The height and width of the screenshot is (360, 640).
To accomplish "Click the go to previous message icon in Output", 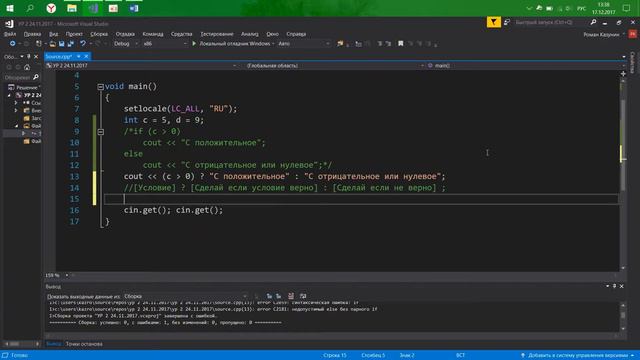I will pyautogui.click(x=269, y=296).
